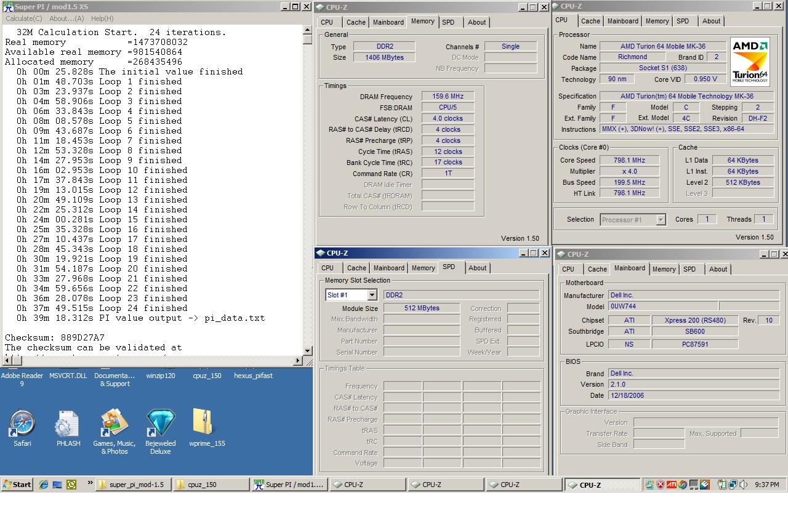Open About tab in Memory CPU-Z window
This screenshot has height=532, width=788.
(477, 22)
